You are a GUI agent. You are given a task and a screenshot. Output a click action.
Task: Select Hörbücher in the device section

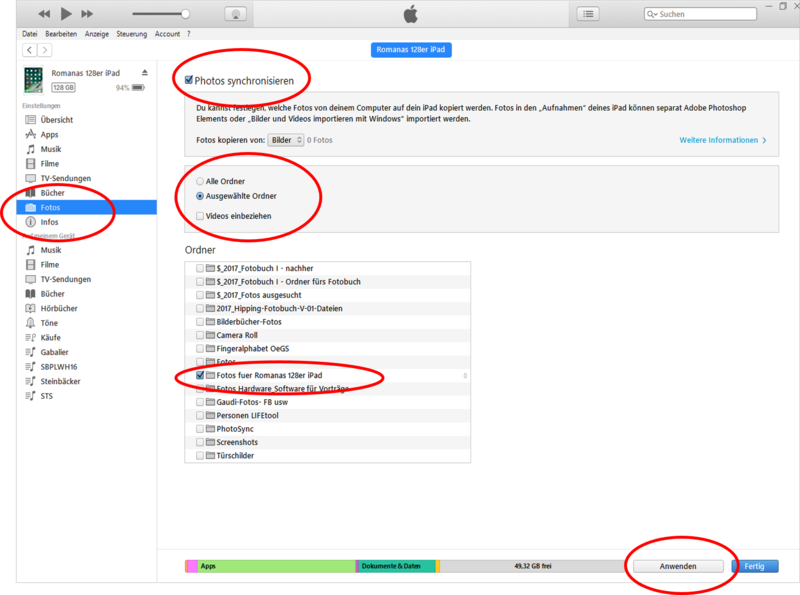click(58, 309)
